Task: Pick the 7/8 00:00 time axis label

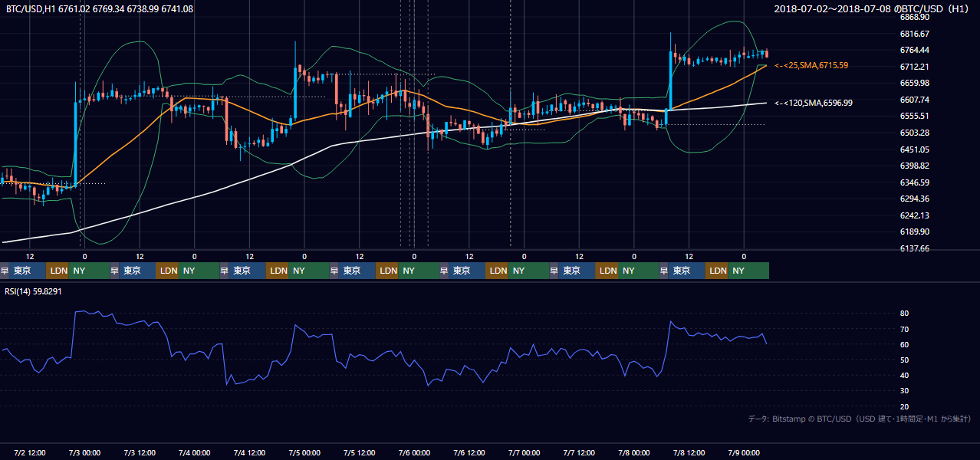Action: (x=635, y=452)
